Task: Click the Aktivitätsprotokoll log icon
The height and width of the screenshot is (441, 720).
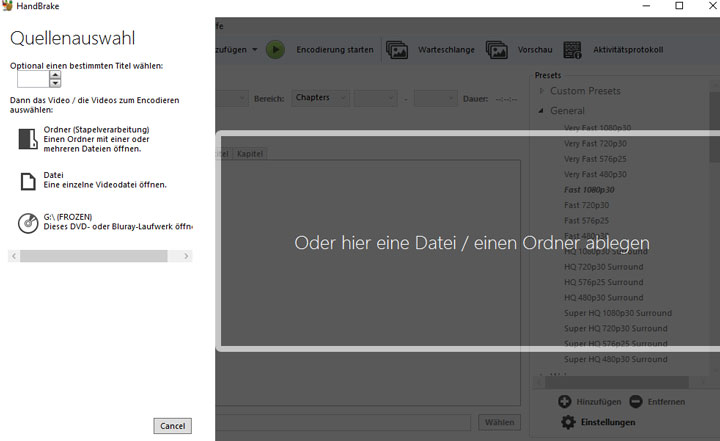Action: (x=572, y=50)
